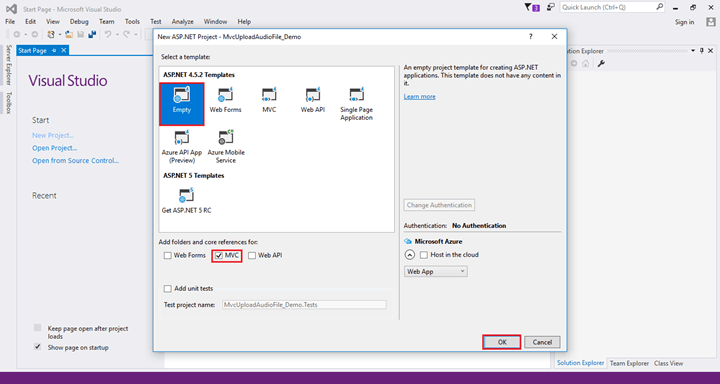Pick the Azure Mobile Service template

[x=226, y=147]
